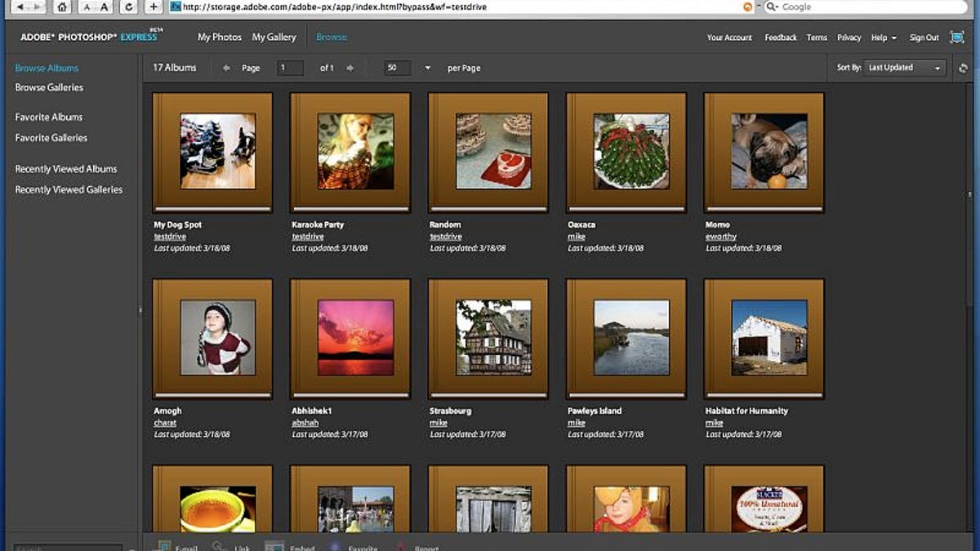Open Random album with cakes thumbnail

(489, 153)
